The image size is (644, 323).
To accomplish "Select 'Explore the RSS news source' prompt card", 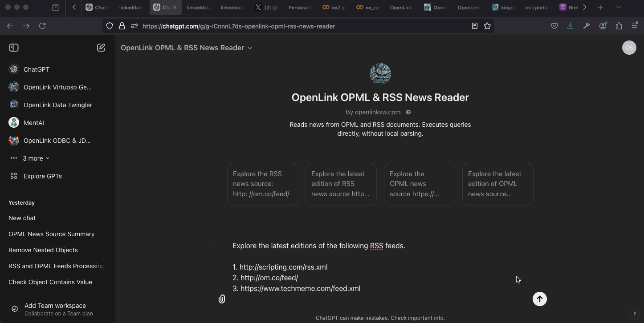I will pyautogui.click(x=263, y=184).
